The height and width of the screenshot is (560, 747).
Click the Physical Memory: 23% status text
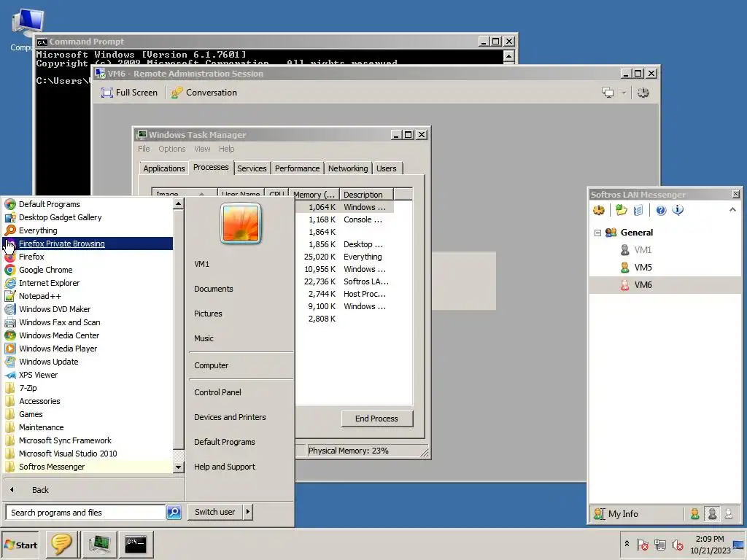pyautogui.click(x=348, y=451)
